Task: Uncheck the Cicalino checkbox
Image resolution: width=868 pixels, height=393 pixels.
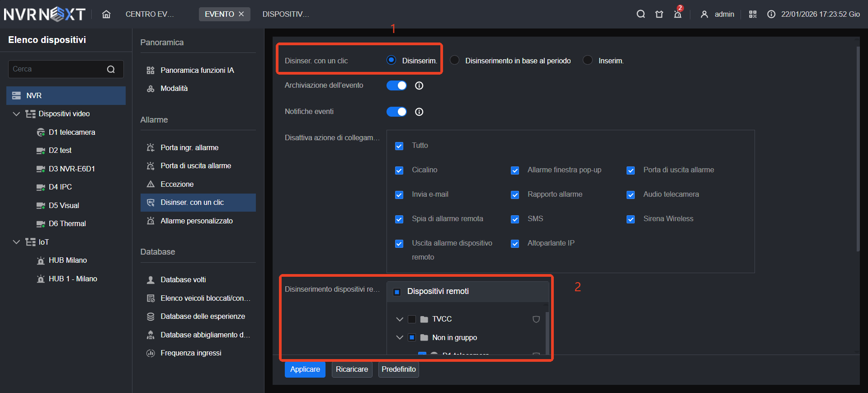Action: point(399,170)
